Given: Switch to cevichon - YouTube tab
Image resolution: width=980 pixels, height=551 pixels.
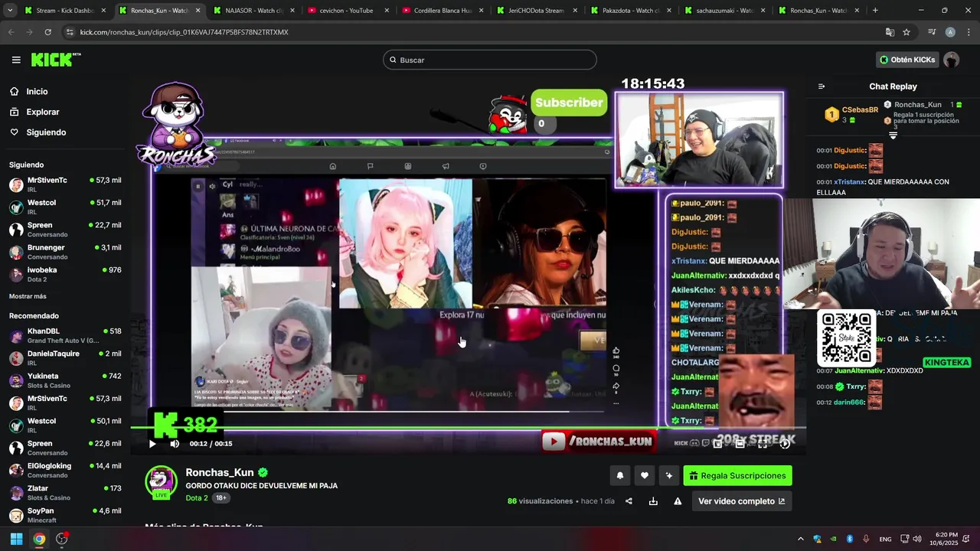Looking at the screenshot, I should 348,11.
